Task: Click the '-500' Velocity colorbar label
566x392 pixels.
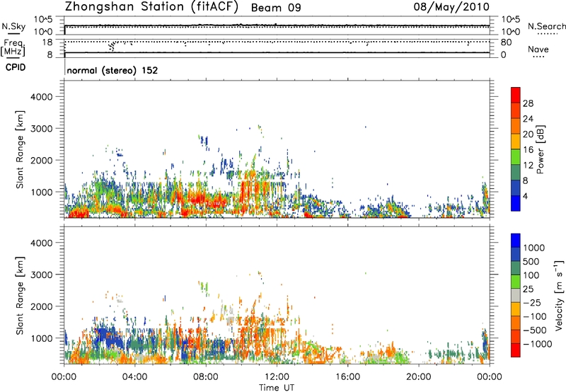Action: point(534,330)
